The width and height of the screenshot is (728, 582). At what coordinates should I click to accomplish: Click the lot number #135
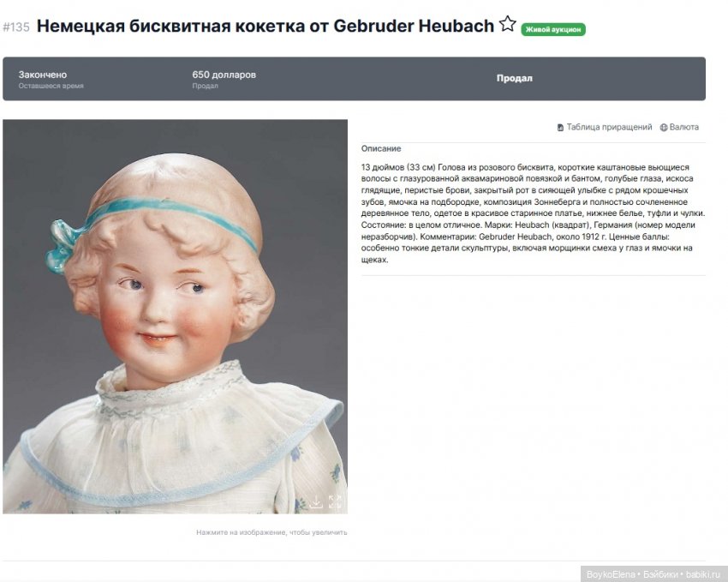pyautogui.click(x=16, y=27)
